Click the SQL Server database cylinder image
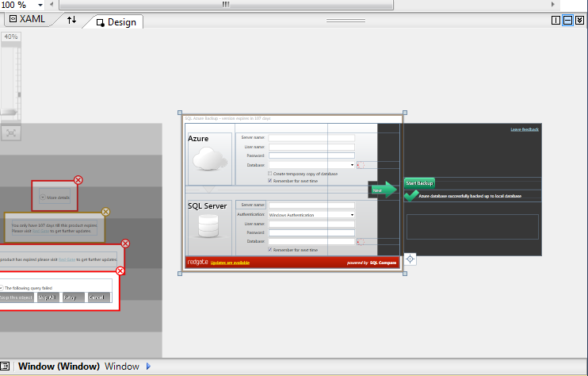This screenshot has width=588, height=376. (208, 226)
